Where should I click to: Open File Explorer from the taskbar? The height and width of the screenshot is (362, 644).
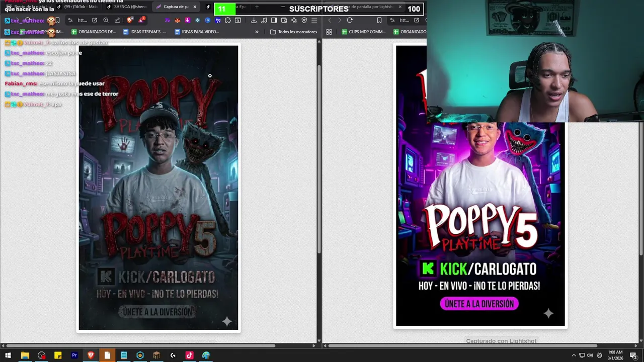coord(25,355)
